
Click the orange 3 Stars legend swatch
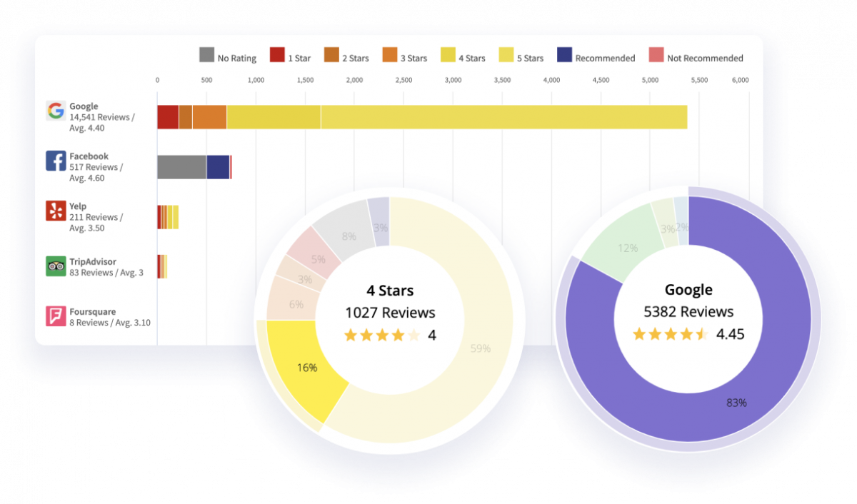(x=390, y=55)
